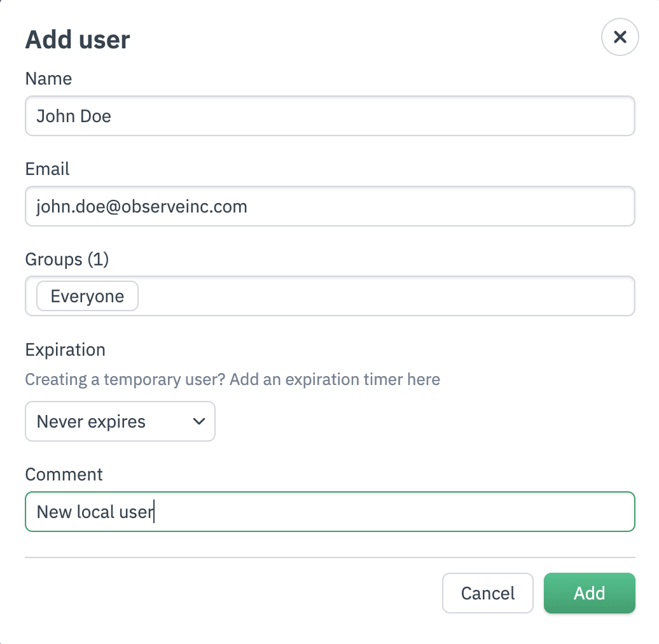This screenshot has height=644, width=659.
Task: Click the green Add button
Action: point(589,593)
